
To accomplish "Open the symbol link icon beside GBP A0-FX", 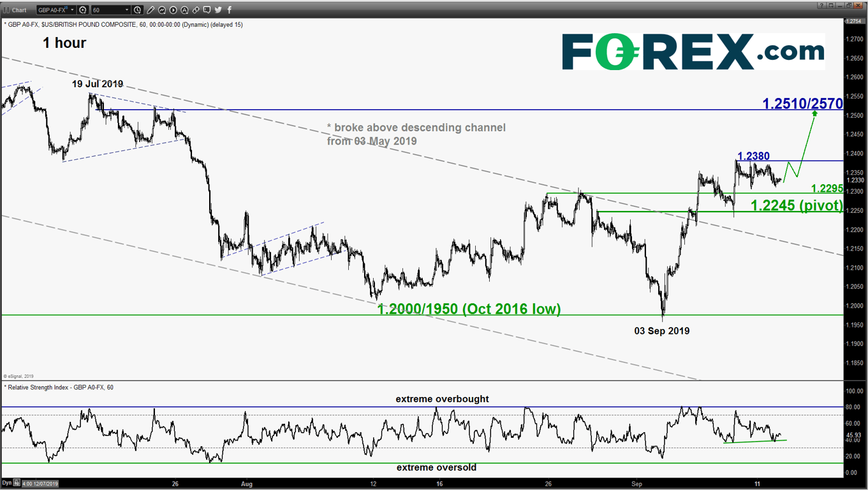I will click(83, 10).
